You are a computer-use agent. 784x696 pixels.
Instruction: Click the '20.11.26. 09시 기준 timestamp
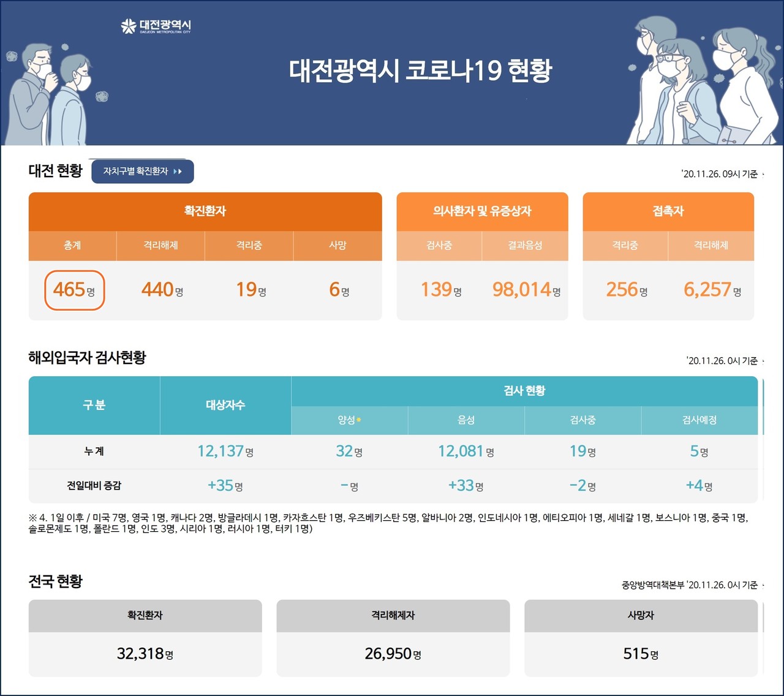click(720, 174)
